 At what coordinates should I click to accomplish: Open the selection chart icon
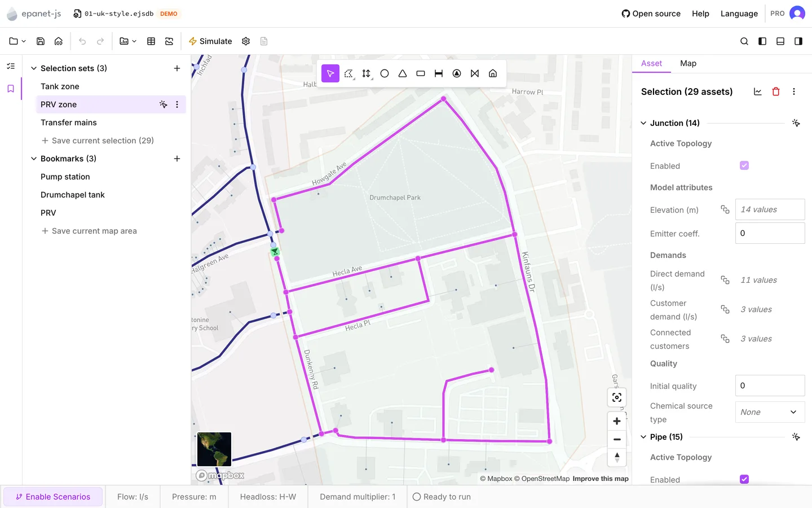(x=758, y=91)
